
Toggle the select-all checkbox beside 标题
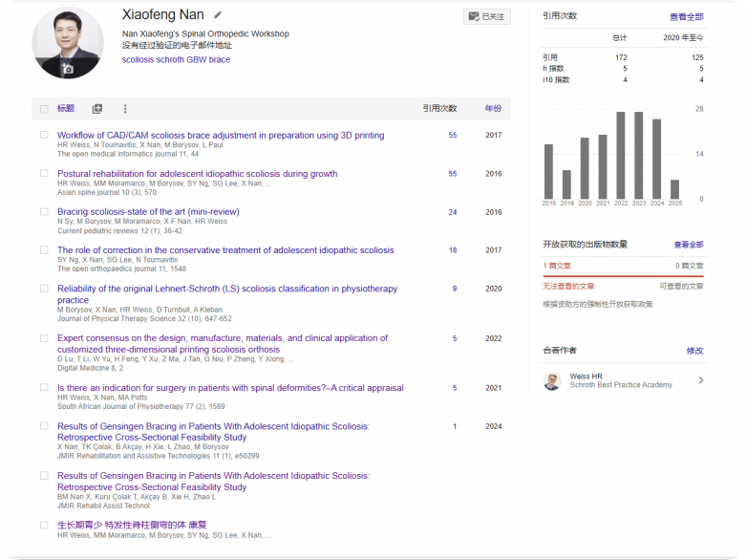click(44, 109)
